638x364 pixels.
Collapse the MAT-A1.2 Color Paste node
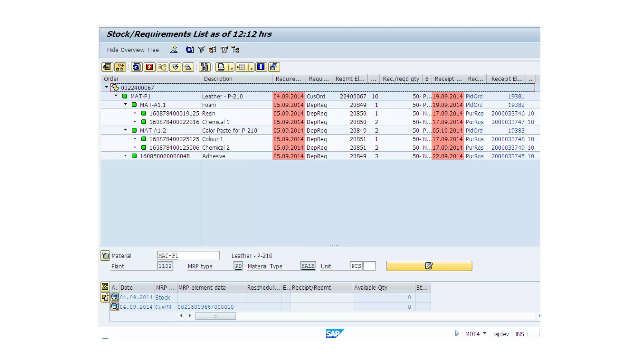tap(125, 130)
